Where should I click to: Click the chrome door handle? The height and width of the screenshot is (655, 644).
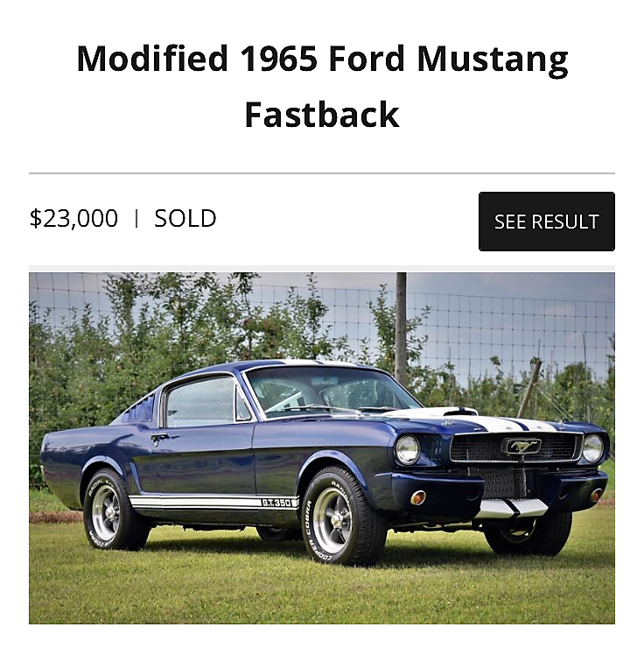[x=159, y=436]
